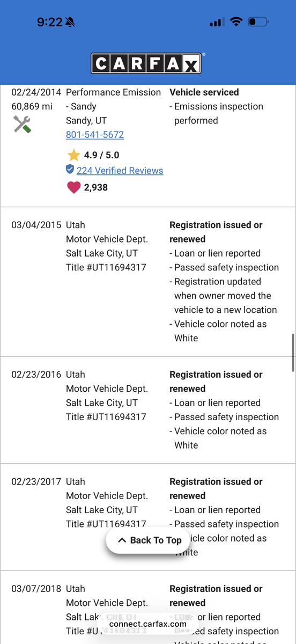Tap the Wi-Fi status icon

tap(236, 22)
